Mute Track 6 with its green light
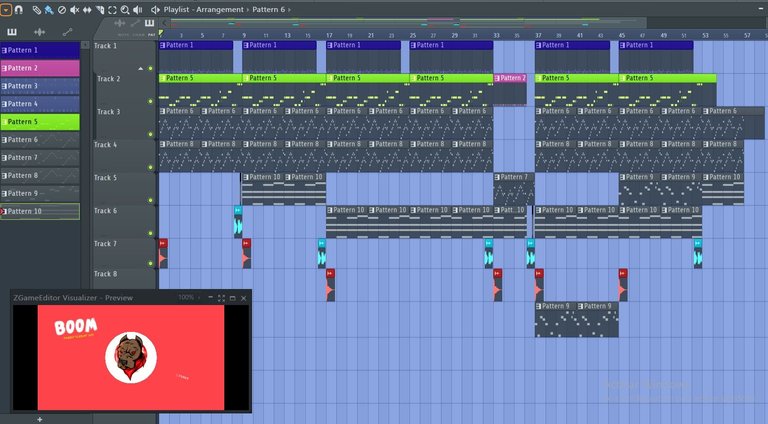Viewport: 768px width, 424px height. tap(150, 233)
